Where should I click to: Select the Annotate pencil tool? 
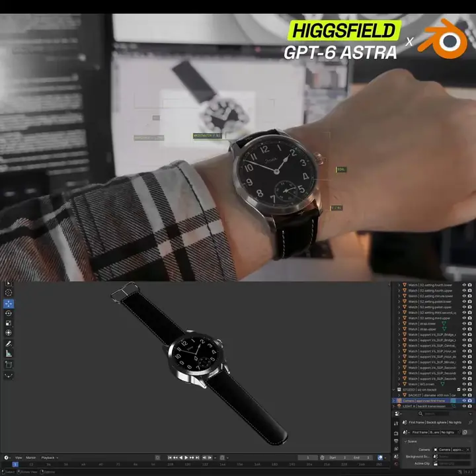tap(9, 344)
